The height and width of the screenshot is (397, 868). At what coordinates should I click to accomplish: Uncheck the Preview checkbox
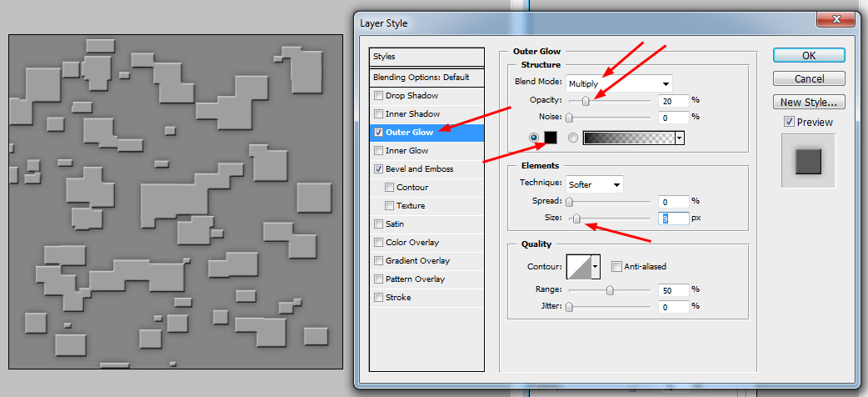789,122
